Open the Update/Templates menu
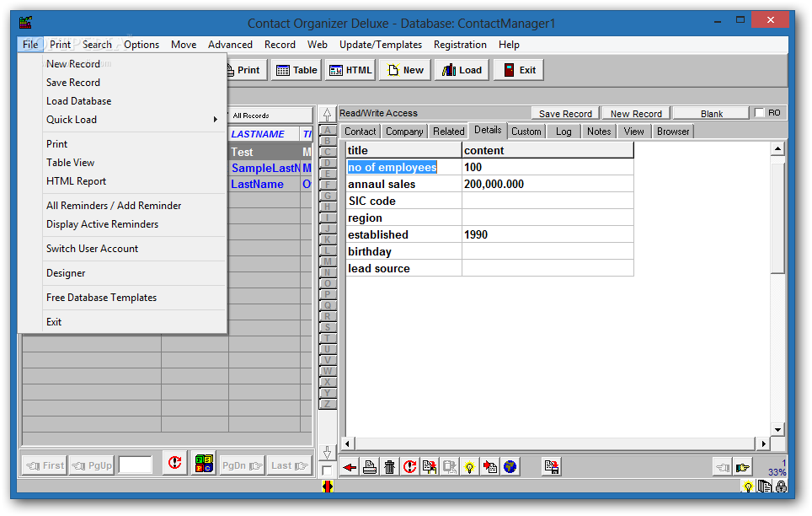 point(381,45)
